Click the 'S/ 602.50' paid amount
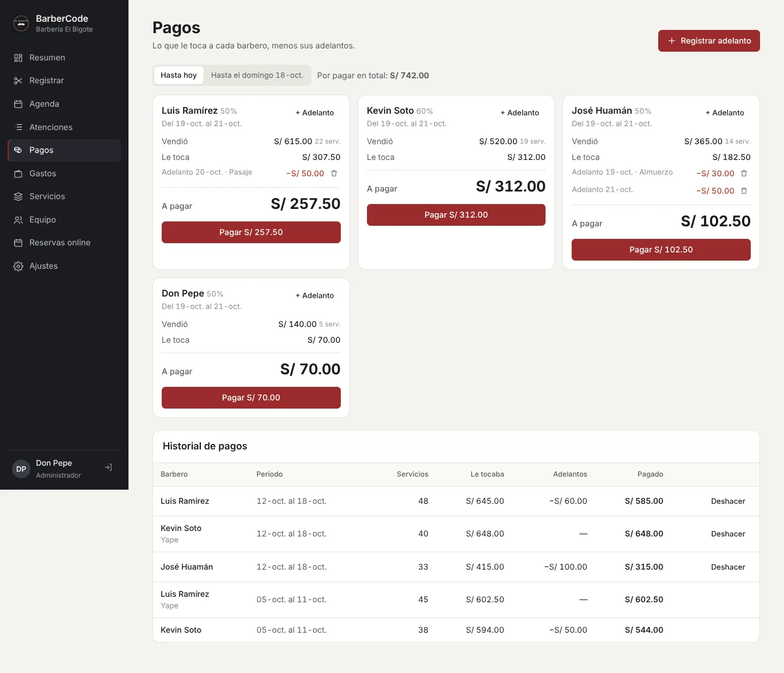 click(644, 600)
